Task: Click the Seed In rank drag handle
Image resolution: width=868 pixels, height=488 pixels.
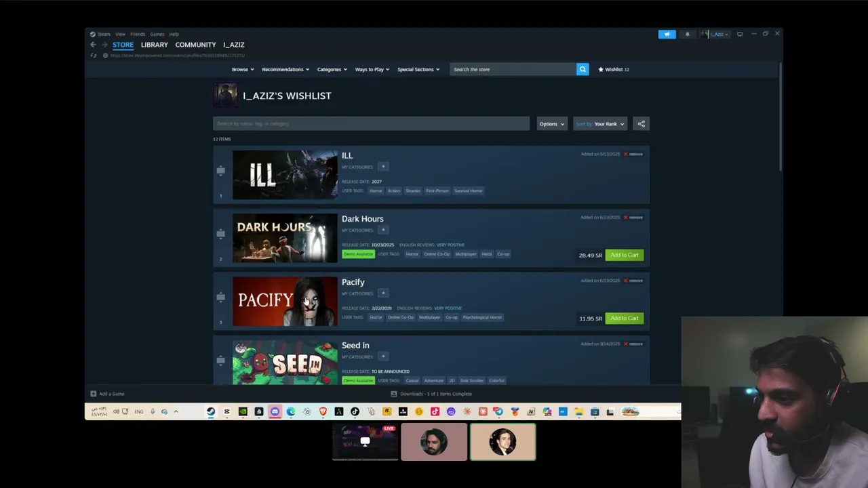Action: 220,360
